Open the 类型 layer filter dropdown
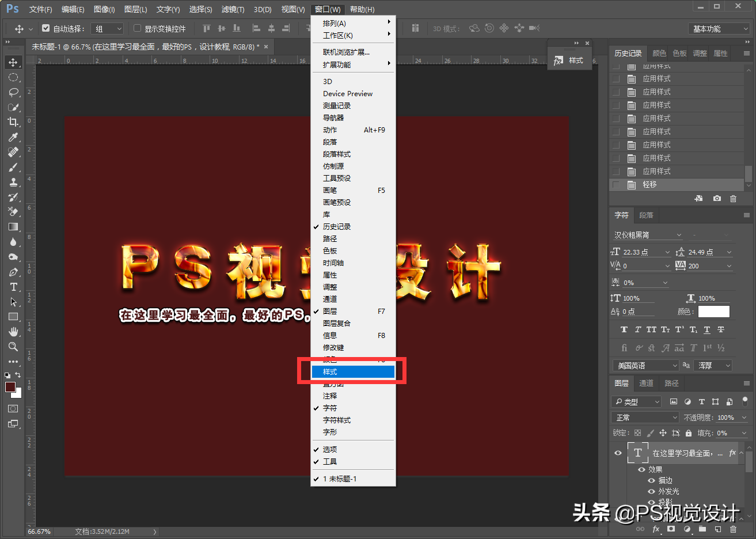756x539 pixels. (x=636, y=401)
